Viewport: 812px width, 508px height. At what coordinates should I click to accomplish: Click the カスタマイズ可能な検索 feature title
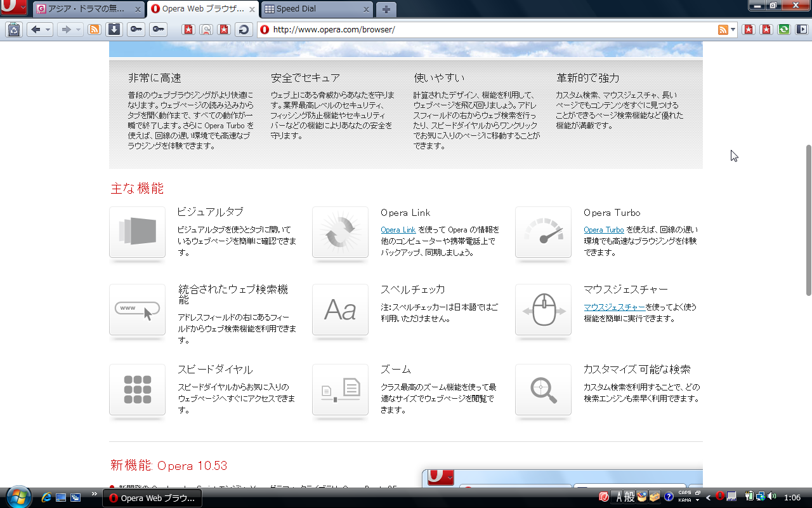point(637,370)
